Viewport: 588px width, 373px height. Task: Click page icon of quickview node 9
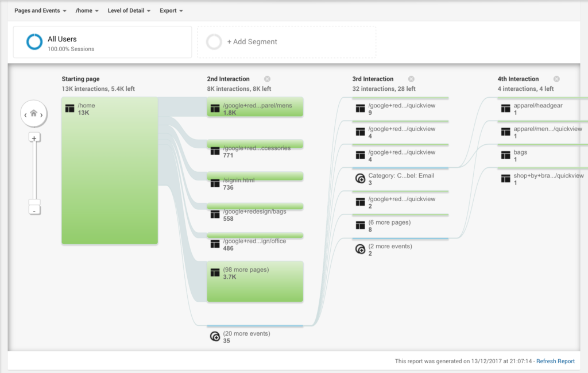[361, 109]
